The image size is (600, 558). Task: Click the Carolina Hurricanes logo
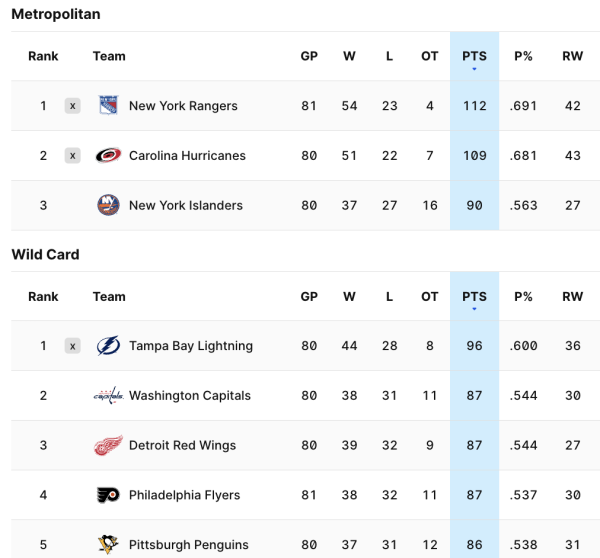108,156
